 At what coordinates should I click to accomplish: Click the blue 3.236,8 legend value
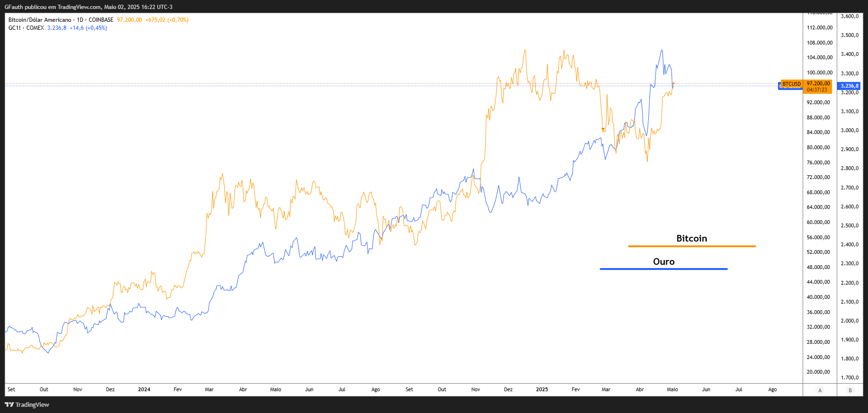click(x=57, y=28)
